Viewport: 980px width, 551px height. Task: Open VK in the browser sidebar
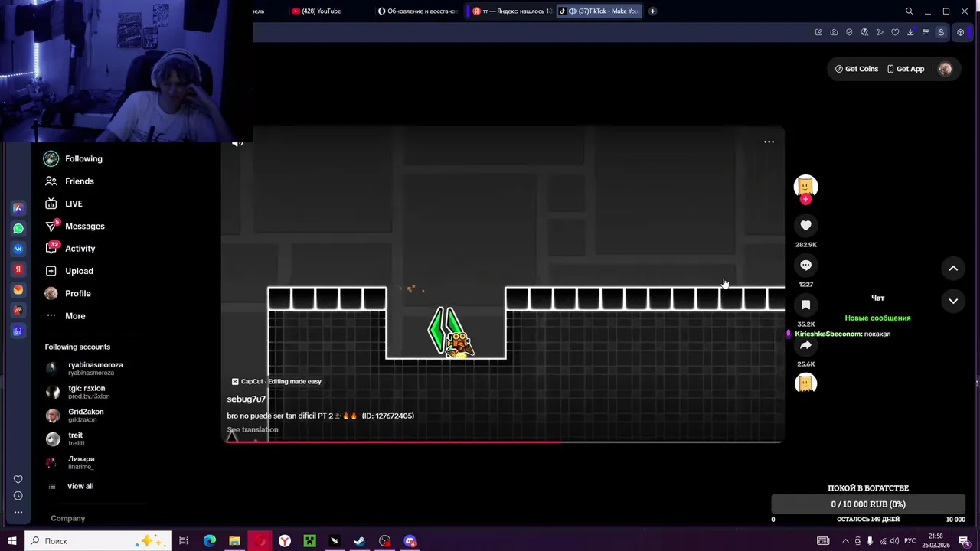pos(18,249)
